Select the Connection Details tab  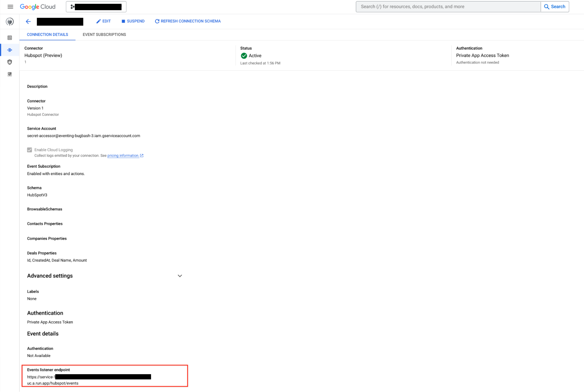pos(48,34)
